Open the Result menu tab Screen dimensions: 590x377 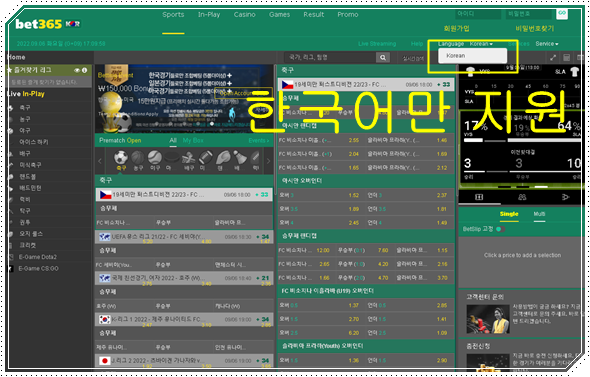[x=313, y=15]
